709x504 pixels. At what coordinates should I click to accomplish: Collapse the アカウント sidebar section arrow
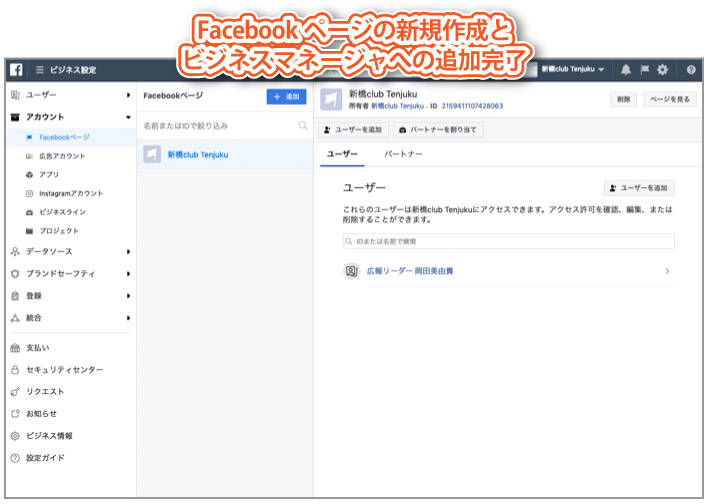[128, 117]
